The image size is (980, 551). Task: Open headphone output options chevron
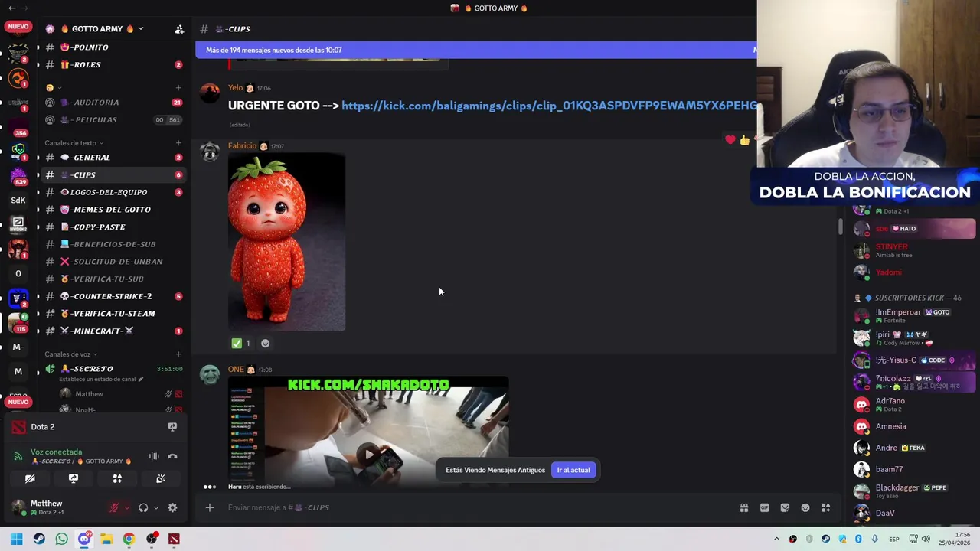click(x=155, y=507)
